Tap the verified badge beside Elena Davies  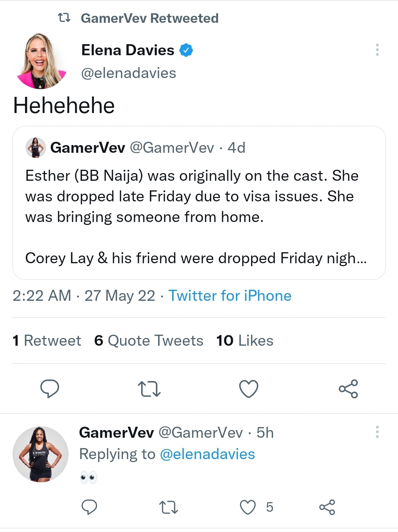pos(186,50)
